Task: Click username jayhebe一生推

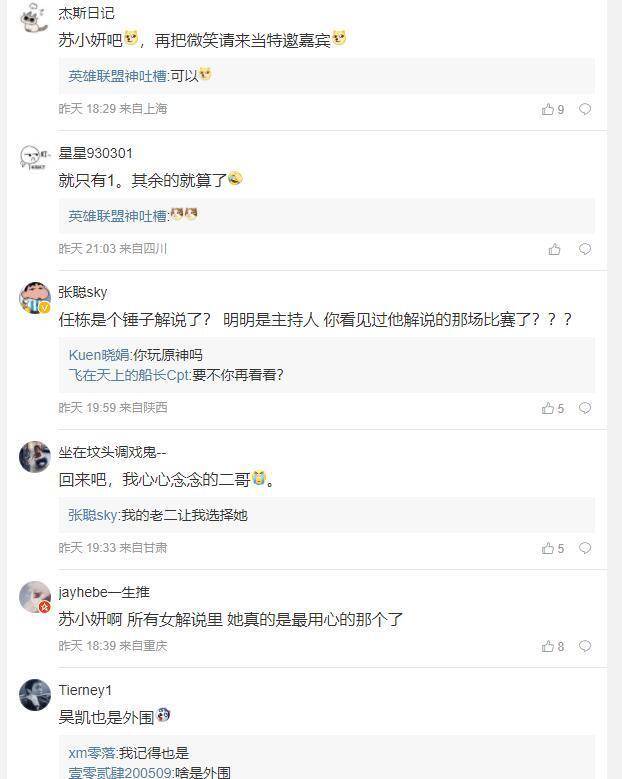Action: [x=104, y=592]
